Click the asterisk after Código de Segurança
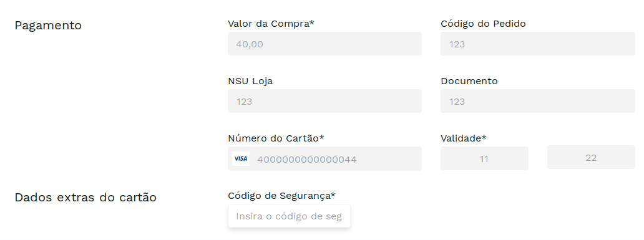 333,194
